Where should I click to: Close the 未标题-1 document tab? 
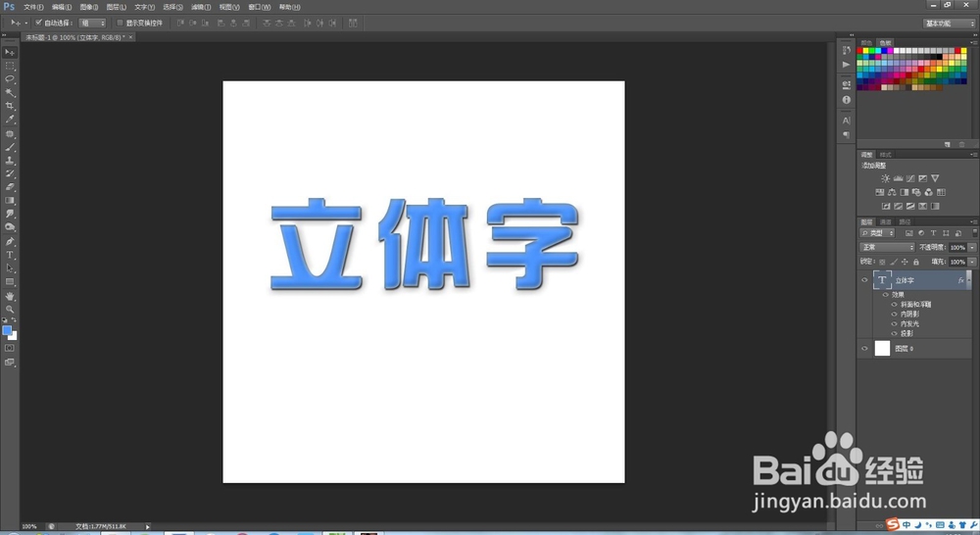(130, 37)
